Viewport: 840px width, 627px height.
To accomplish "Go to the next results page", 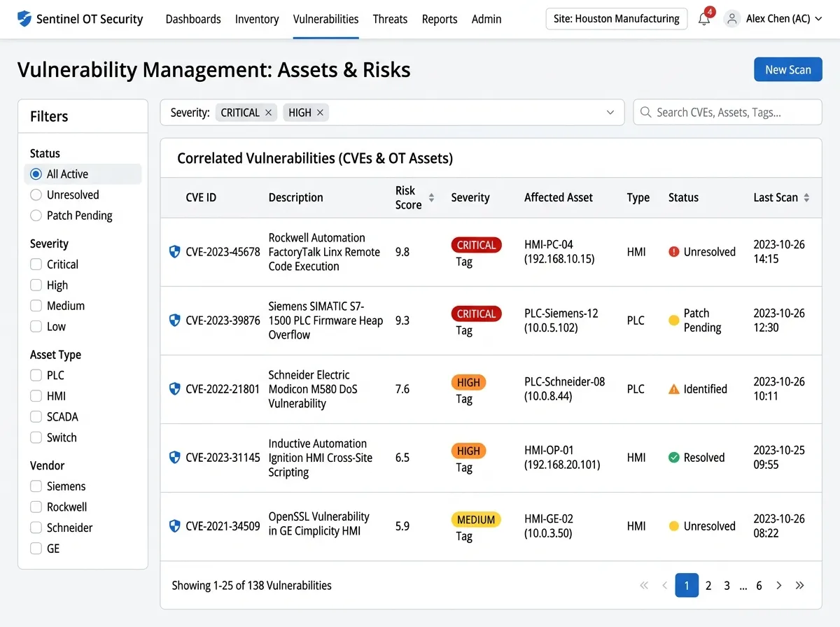I will [779, 586].
